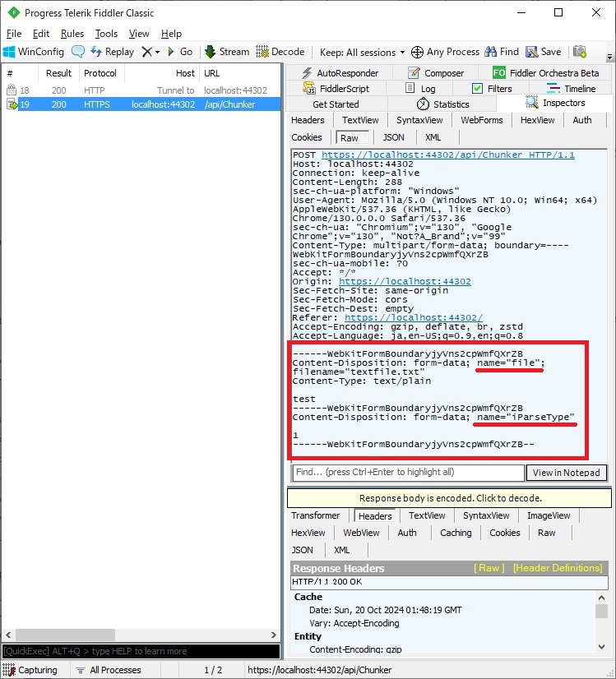Screen dimensions: 616x679
Task: Open response Caching tab
Action: [x=456, y=533]
